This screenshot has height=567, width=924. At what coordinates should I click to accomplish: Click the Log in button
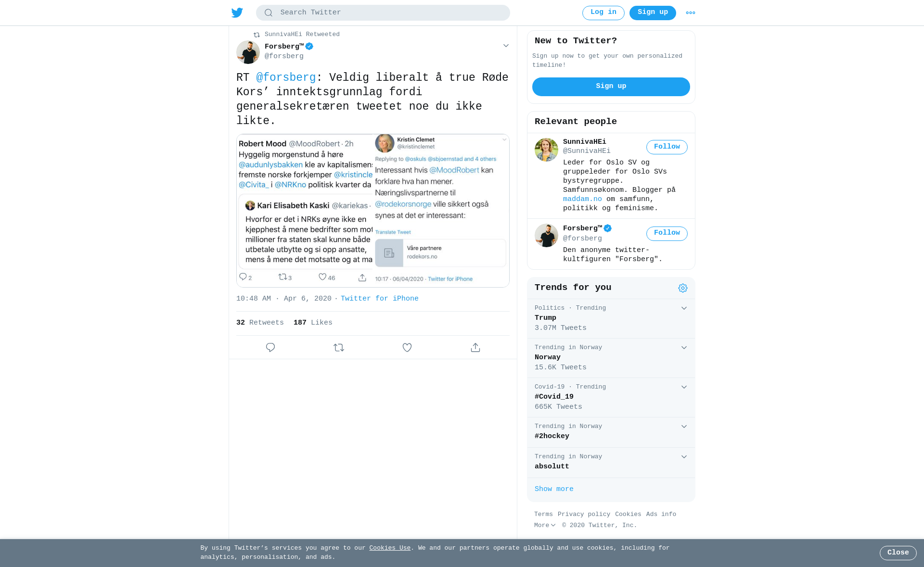603,13
